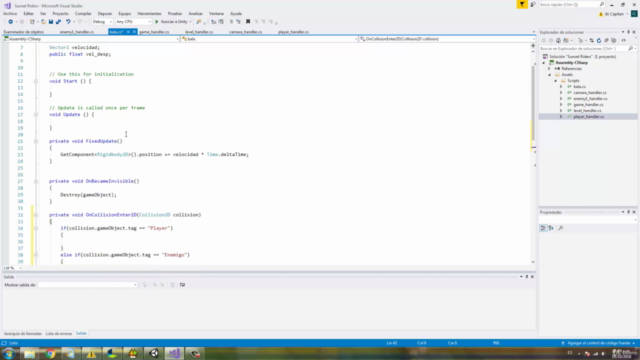Expand Referencias node in Solution Explorer
Screen dimensions: 640x360
pos(549,69)
